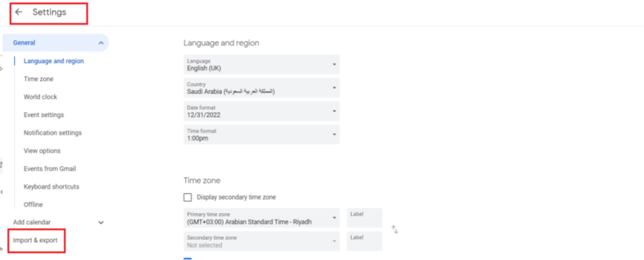Open the Country dropdown

click(x=262, y=89)
